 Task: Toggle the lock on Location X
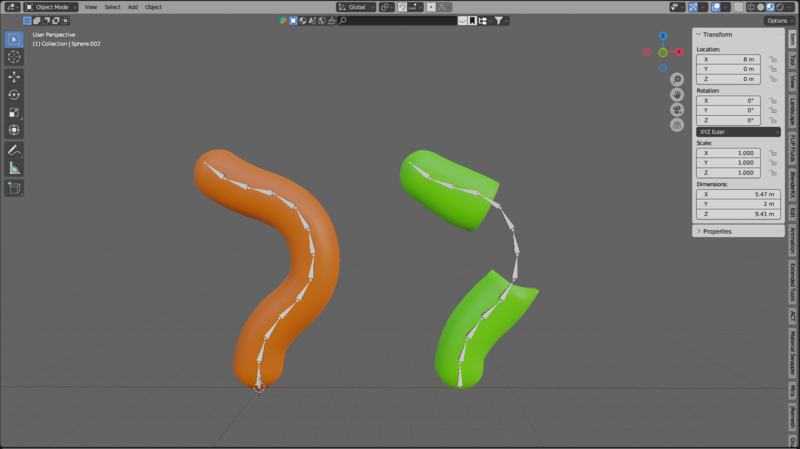(773, 59)
